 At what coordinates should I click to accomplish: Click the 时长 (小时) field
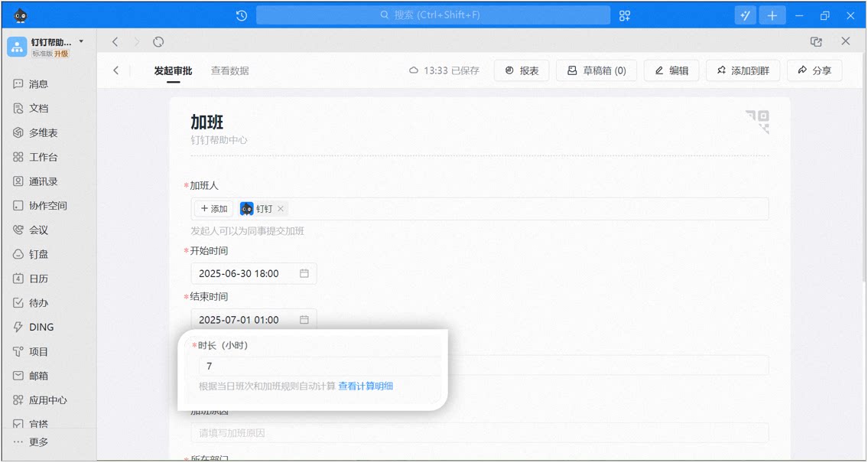click(319, 366)
